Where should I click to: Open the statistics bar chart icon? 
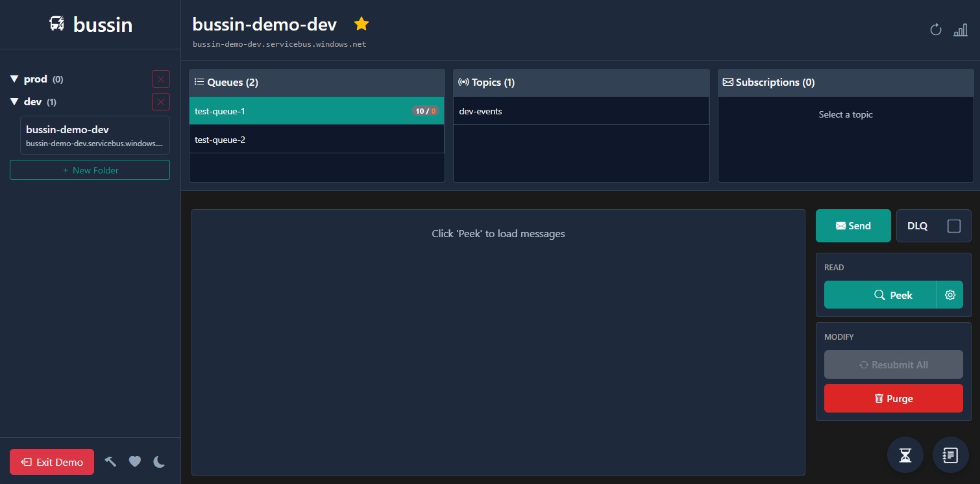click(x=960, y=30)
